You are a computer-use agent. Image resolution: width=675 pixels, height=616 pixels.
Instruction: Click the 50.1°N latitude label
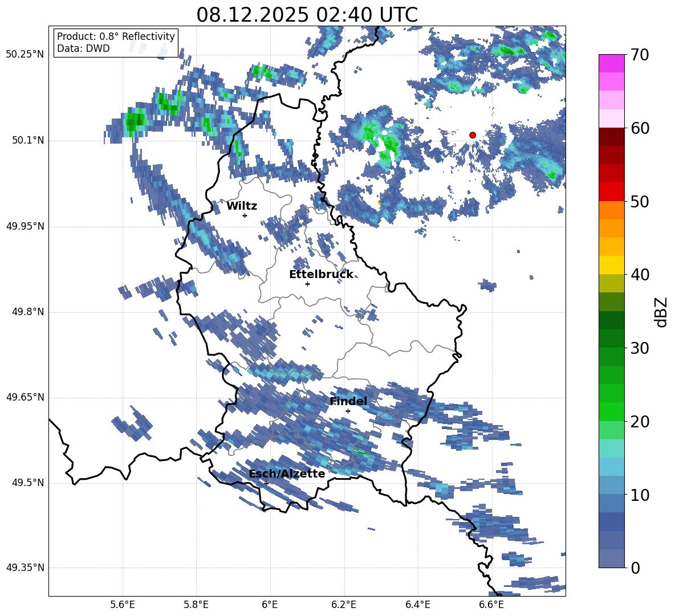27,140
